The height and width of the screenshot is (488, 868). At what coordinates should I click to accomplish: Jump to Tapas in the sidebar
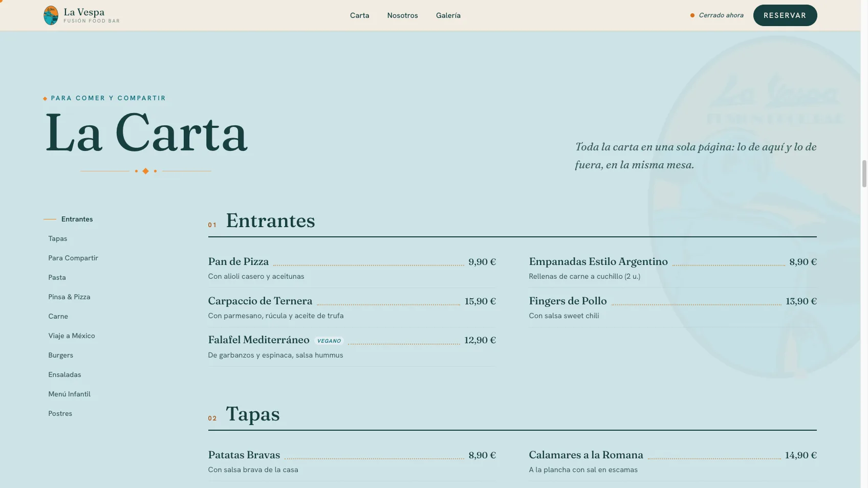coord(58,238)
